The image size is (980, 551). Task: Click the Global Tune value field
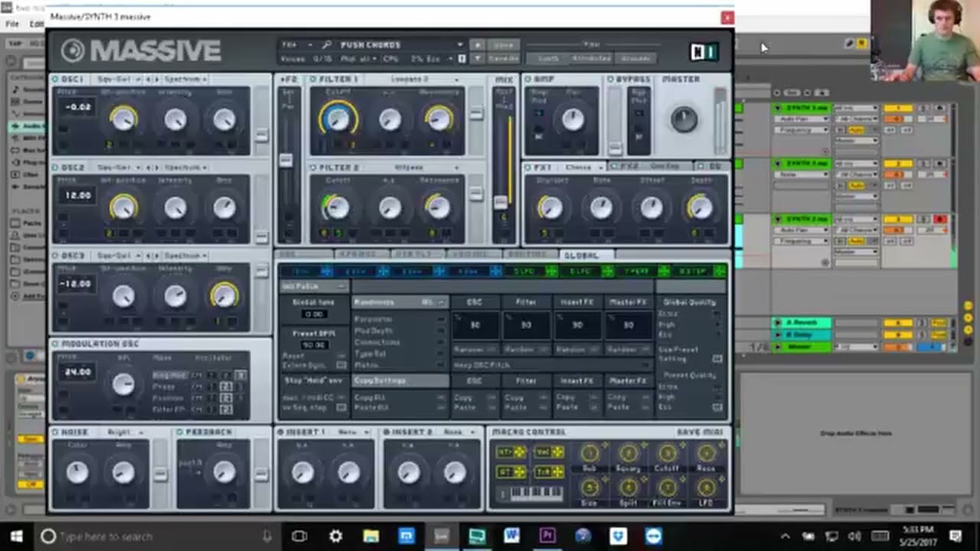click(x=314, y=315)
